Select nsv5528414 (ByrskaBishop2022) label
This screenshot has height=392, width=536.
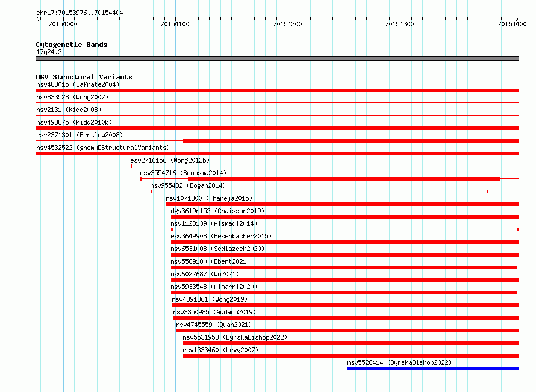[399, 362]
